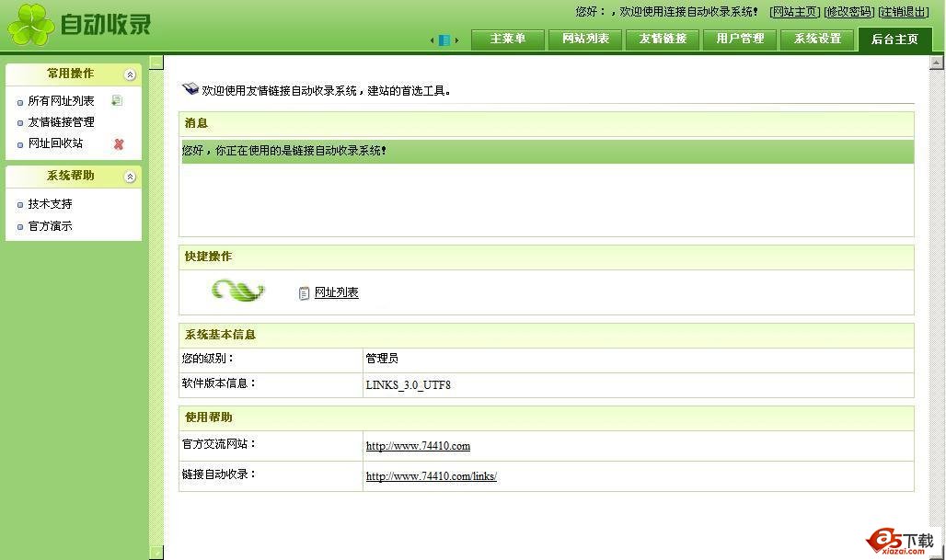Click the green message bar 您好，你正在使用的是链接自动收录系统
The width and height of the screenshot is (946, 560).
(547, 152)
